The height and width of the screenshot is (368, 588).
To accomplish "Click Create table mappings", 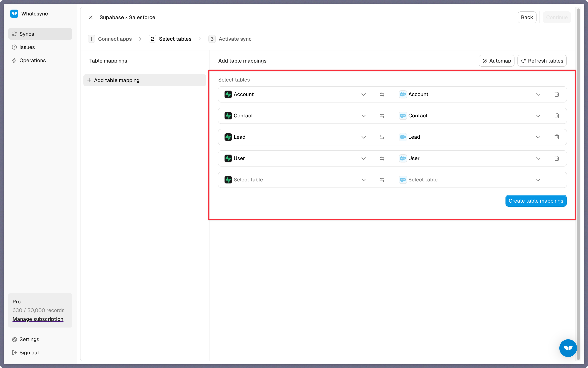I will (536, 201).
